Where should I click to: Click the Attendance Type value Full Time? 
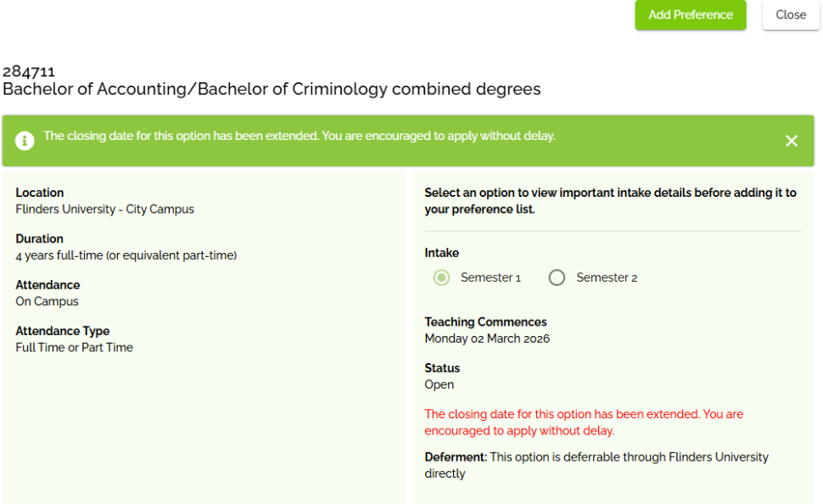click(x=75, y=347)
